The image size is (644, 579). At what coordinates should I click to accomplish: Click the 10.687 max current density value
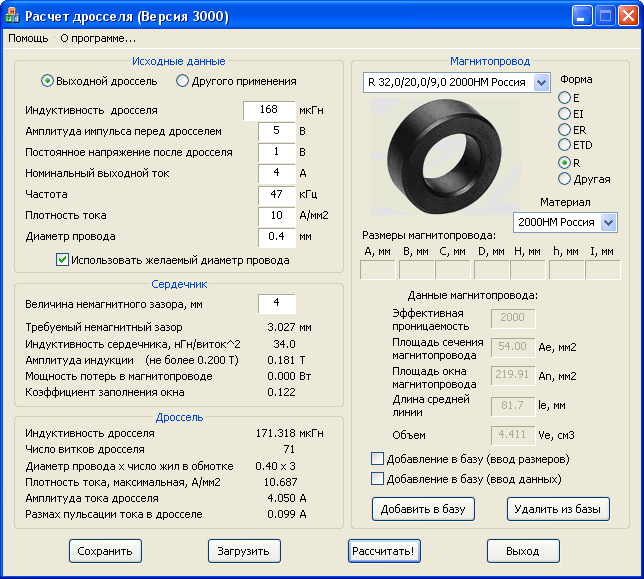pyautogui.click(x=281, y=482)
